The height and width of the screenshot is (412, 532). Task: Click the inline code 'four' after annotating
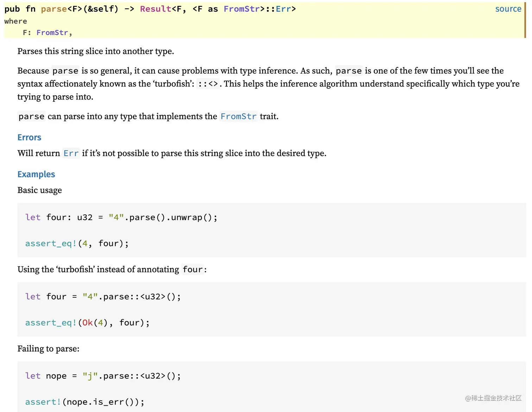(193, 270)
